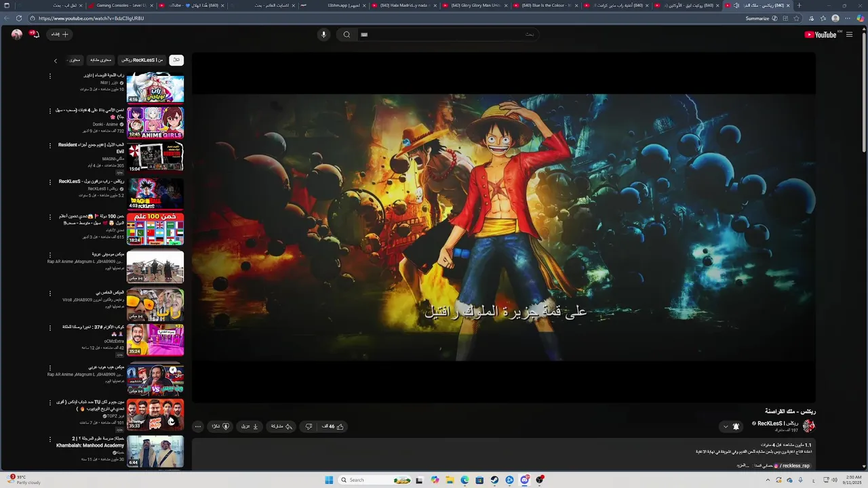Open Microsoft Store from the taskbar

pyautogui.click(x=479, y=480)
